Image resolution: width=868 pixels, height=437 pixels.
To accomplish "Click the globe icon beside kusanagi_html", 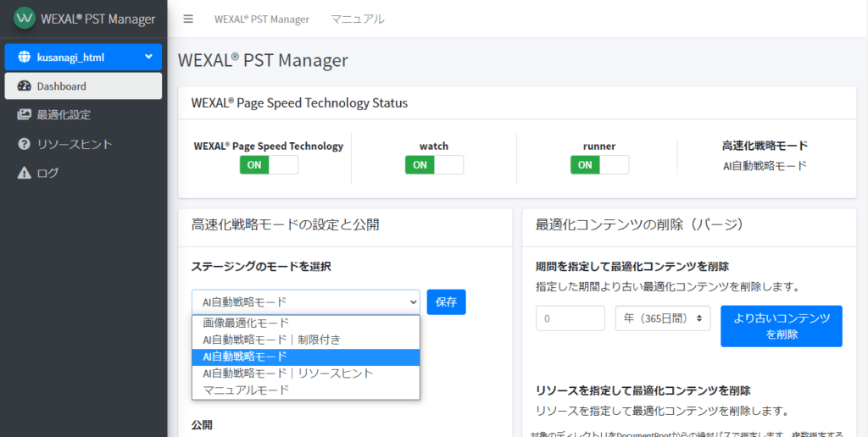I will coord(25,57).
